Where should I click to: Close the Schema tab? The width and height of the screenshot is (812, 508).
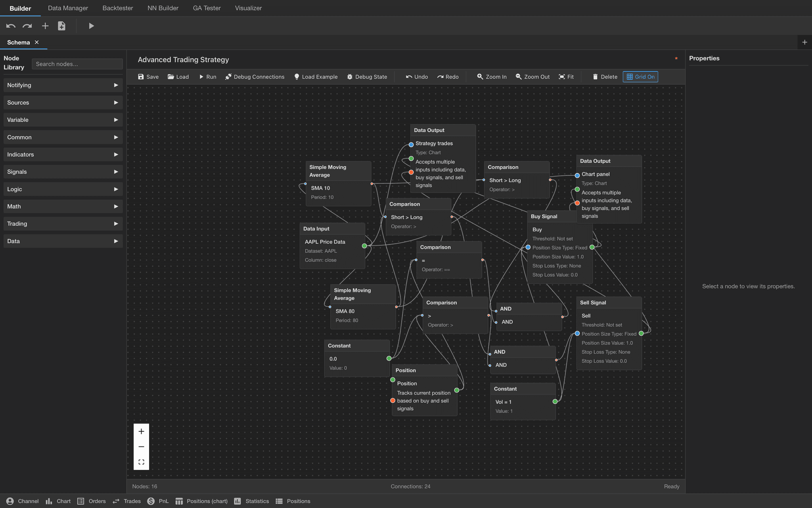(x=36, y=42)
